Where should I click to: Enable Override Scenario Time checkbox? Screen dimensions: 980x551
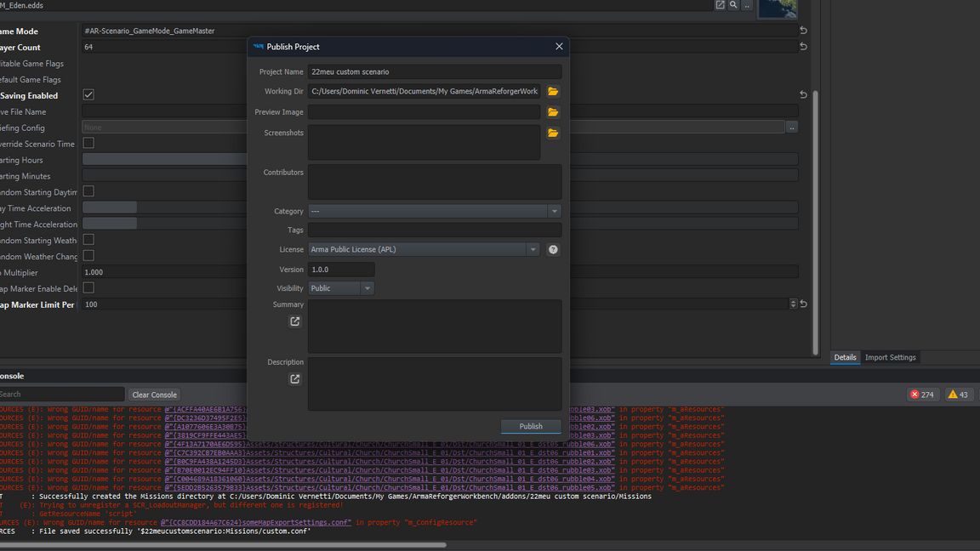[x=88, y=144]
